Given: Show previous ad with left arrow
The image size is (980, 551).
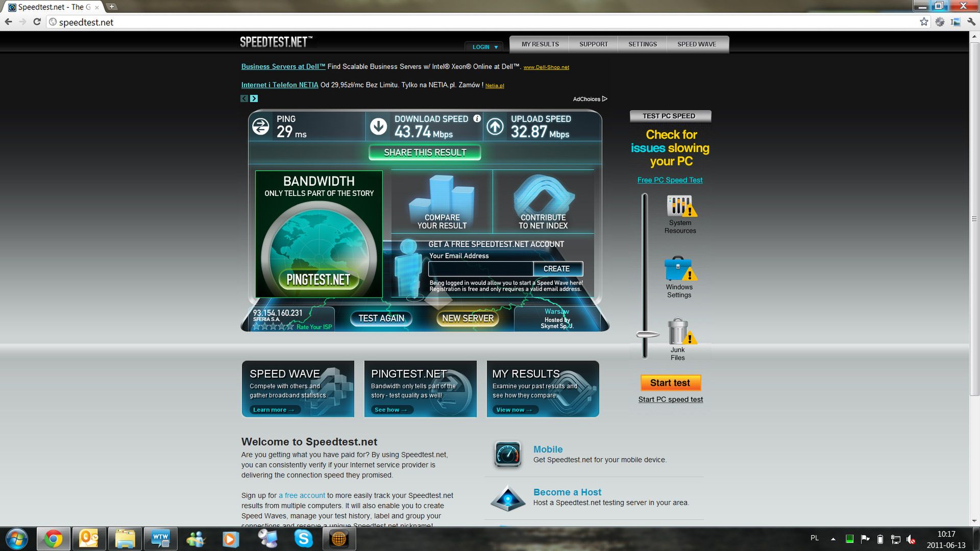Looking at the screenshot, I should point(244,98).
